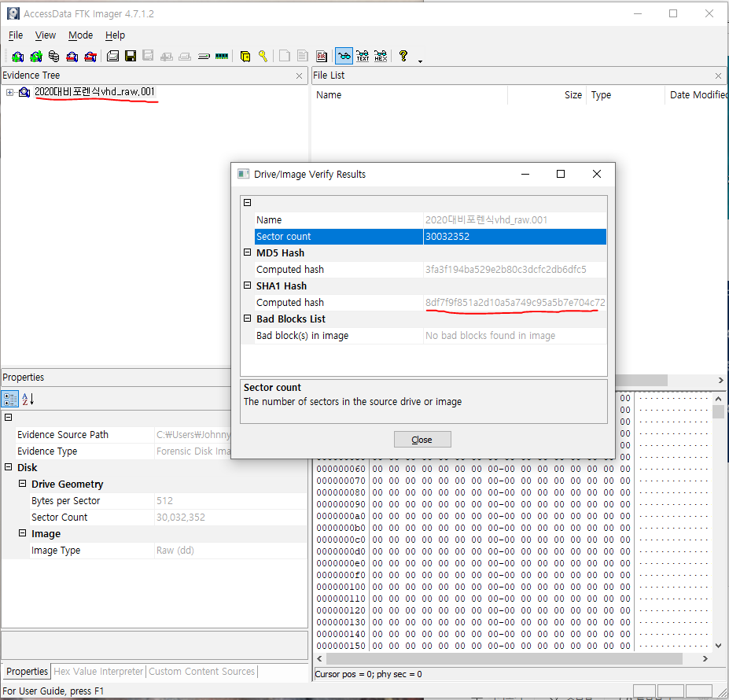Switch to Custom Content Sources tab
The height and width of the screenshot is (700, 729).
[x=202, y=672]
